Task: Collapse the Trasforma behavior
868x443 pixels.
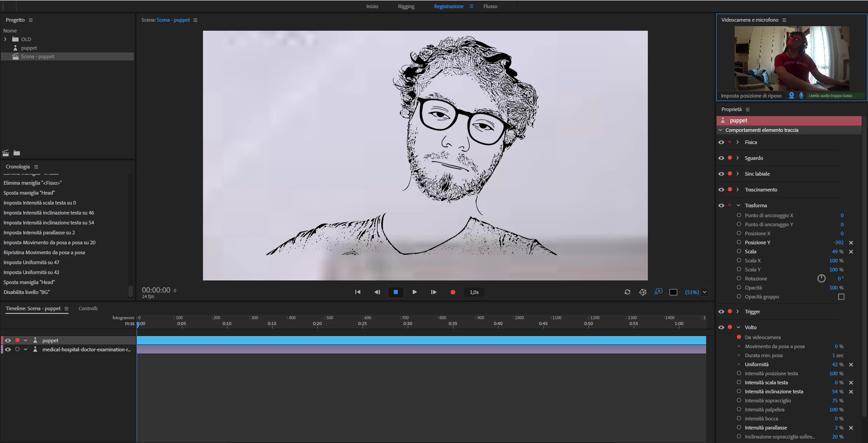Action: (x=738, y=205)
